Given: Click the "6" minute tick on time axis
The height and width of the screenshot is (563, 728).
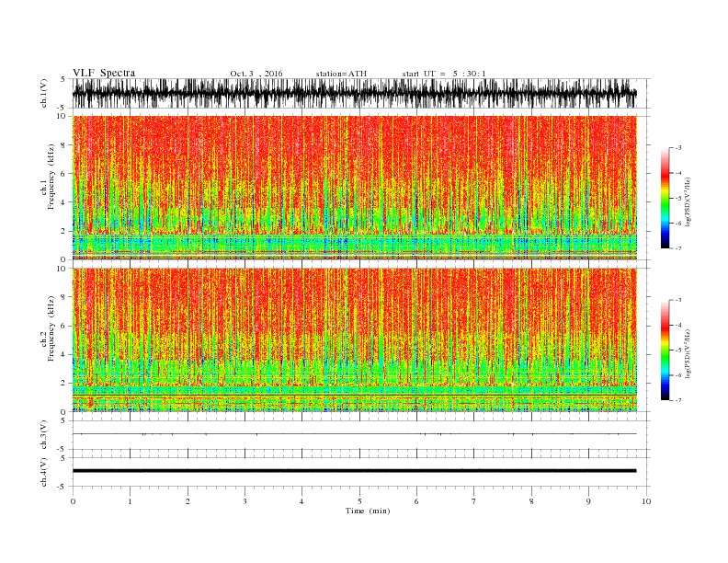Looking at the screenshot, I should (416, 501).
